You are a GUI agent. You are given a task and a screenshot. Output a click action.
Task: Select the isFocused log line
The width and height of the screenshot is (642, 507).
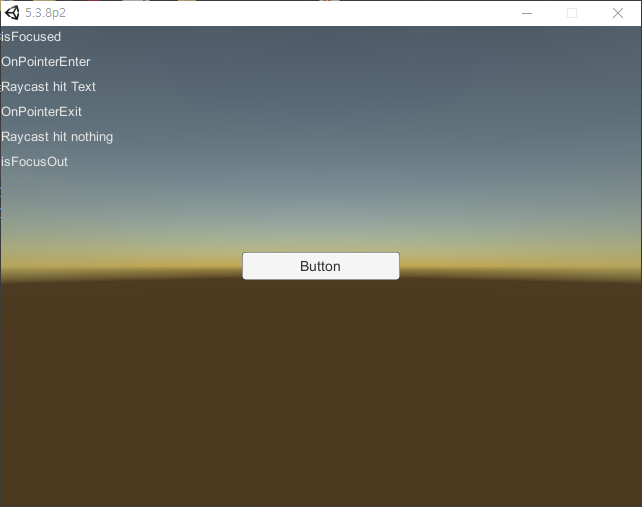click(31, 37)
